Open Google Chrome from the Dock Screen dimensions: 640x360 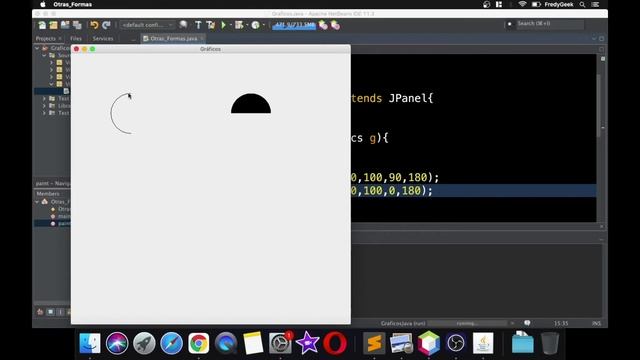[199, 343]
